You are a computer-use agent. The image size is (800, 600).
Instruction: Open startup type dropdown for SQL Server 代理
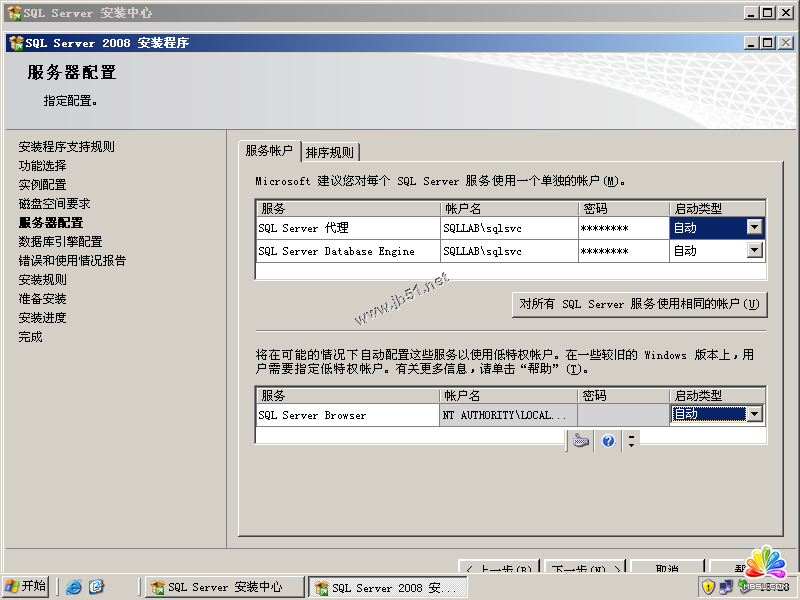(x=755, y=228)
